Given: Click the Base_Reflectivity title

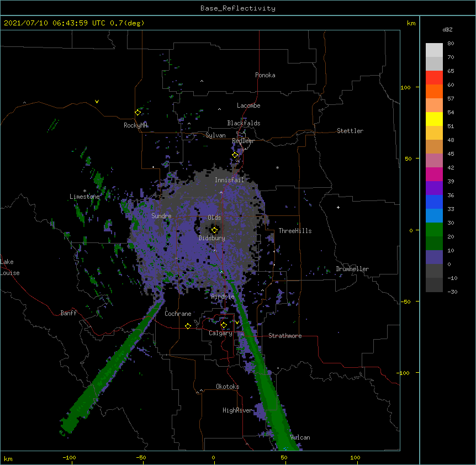Looking at the screenshot, I should point(238,8).
